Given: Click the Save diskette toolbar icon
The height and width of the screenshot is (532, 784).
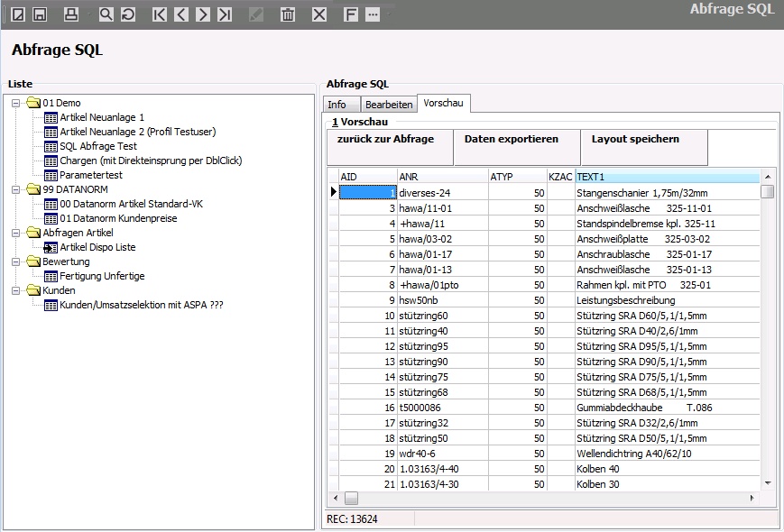Looking at the screenshot, I should point(40,14).
